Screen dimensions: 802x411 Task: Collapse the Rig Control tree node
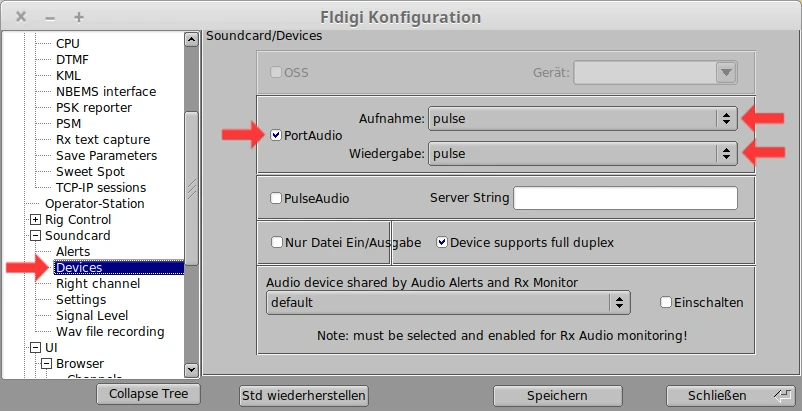tap(36, 220)
